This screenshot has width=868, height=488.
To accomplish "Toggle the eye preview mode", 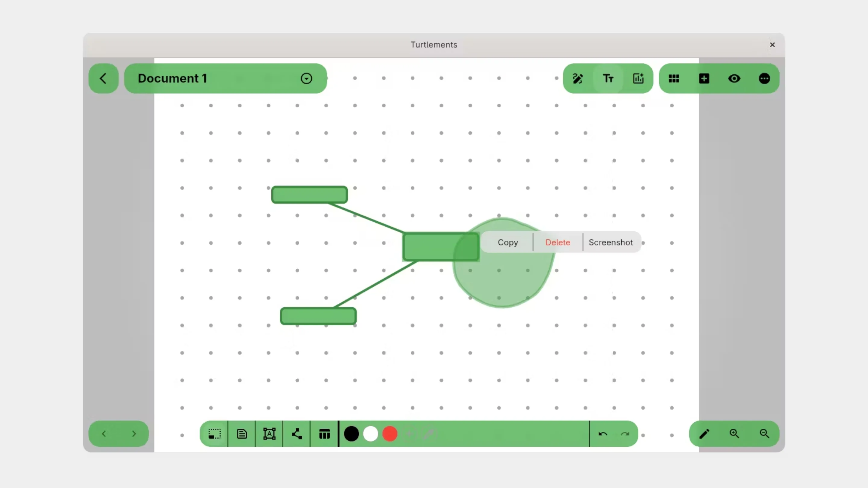I will coord(734,78).
